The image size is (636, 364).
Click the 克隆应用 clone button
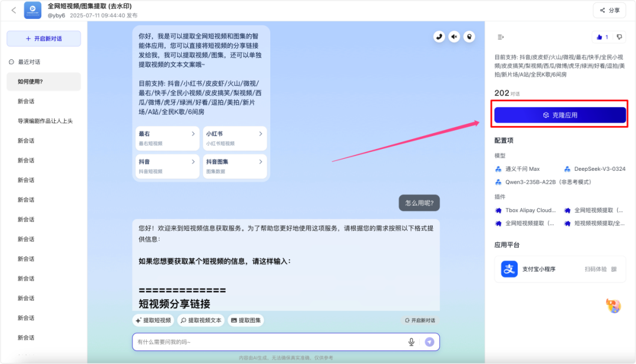(560, 115)
